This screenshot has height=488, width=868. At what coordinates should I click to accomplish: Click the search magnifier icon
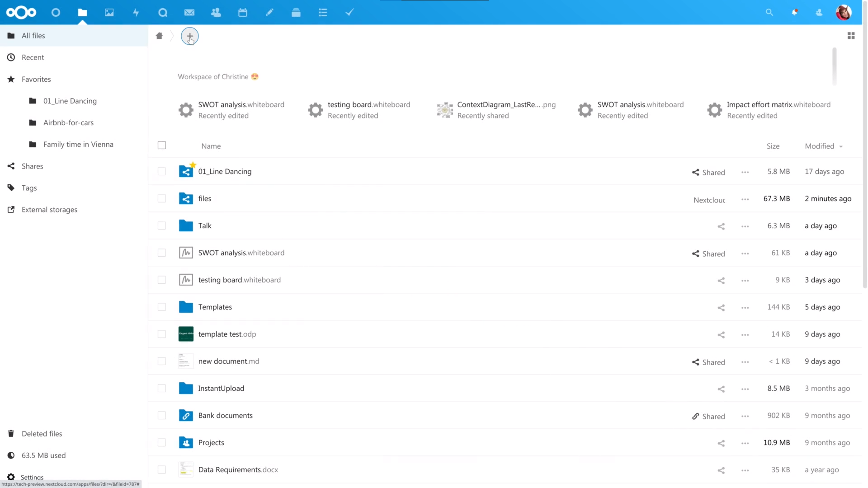(x=769, y=13)
